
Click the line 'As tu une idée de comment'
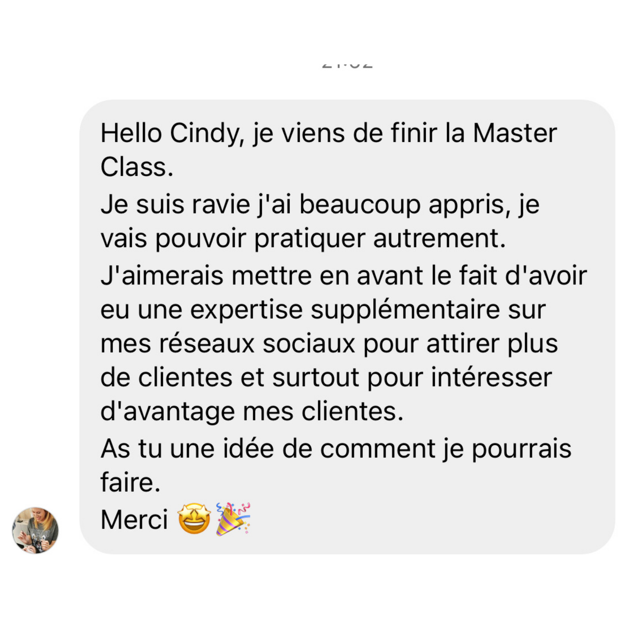point(268,449)
